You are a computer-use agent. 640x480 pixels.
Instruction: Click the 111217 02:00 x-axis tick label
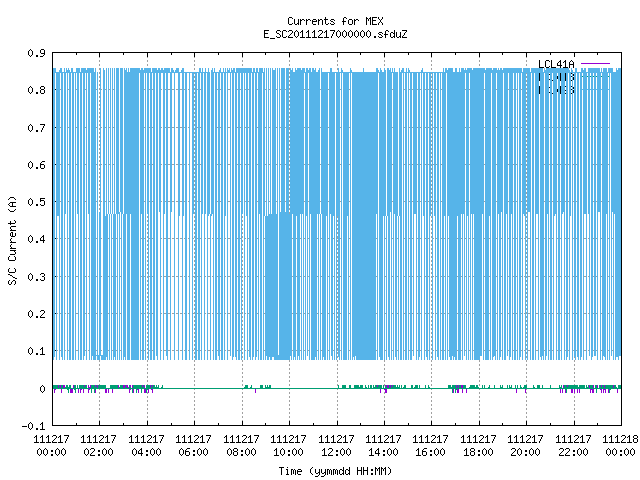pos(98,446)
